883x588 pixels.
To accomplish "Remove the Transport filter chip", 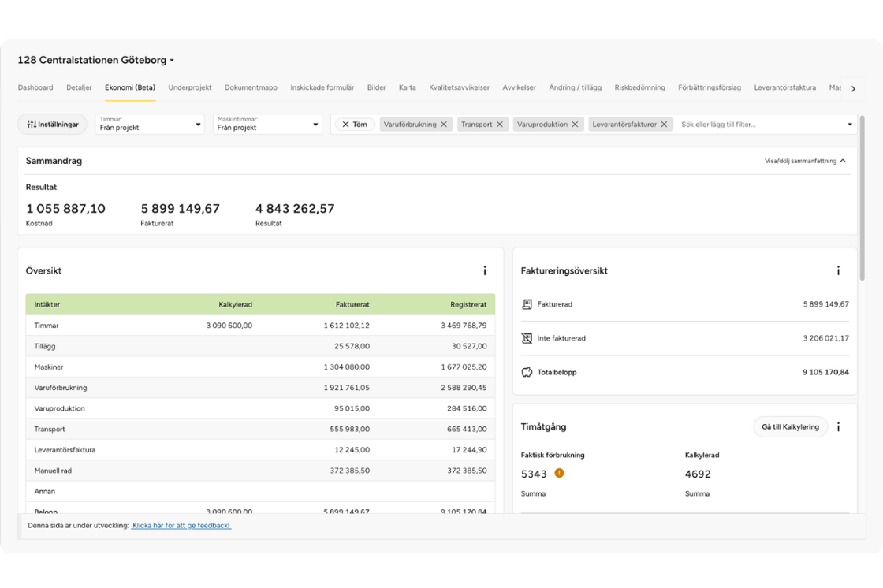I will tap(500, 125).
